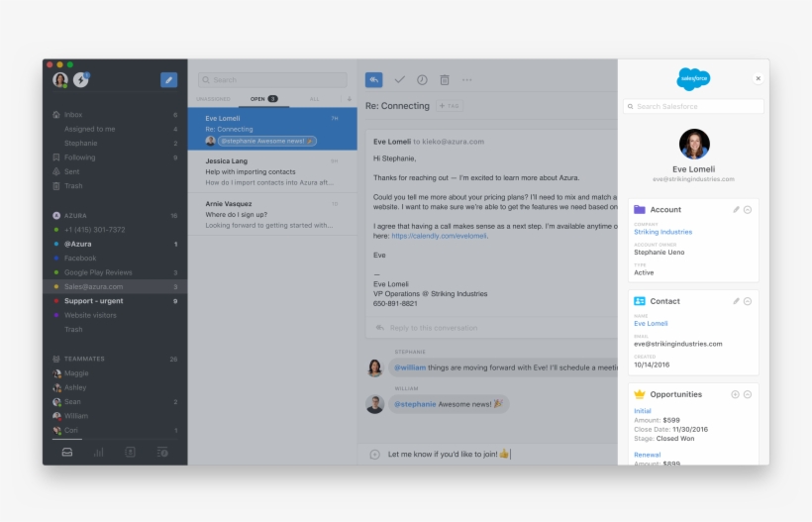Click the compose new message pencil button
This screenshot has height=522, width=812.
coord(168,80)
